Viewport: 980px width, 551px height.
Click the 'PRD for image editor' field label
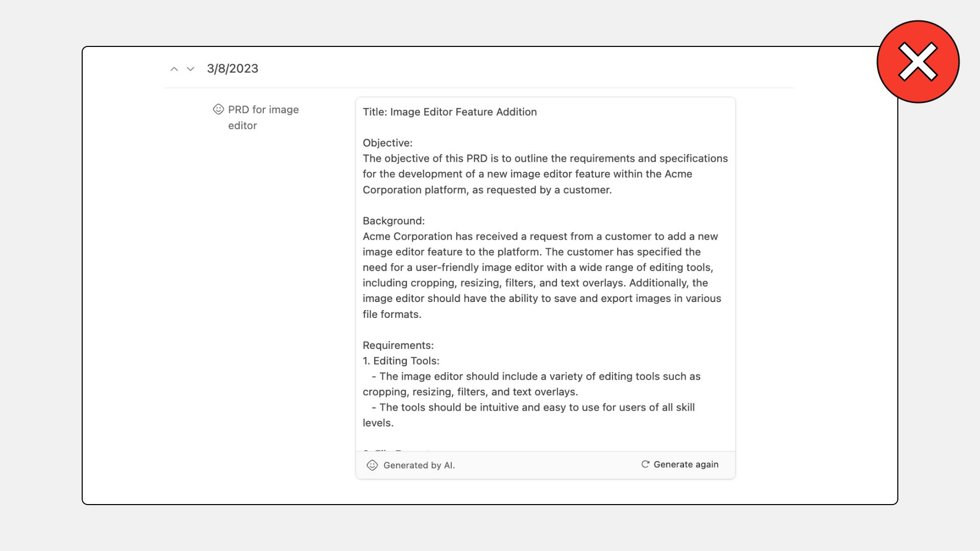coord(263,117)
